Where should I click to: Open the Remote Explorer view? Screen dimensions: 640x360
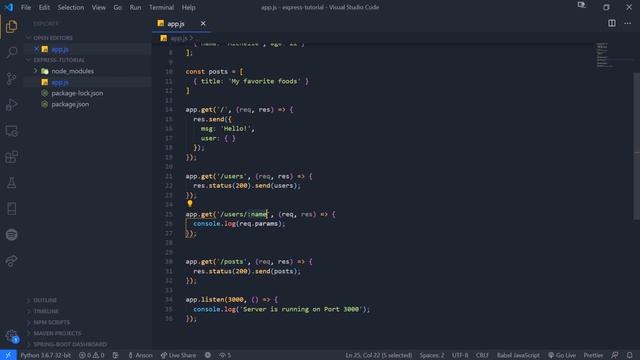(11, 131)
